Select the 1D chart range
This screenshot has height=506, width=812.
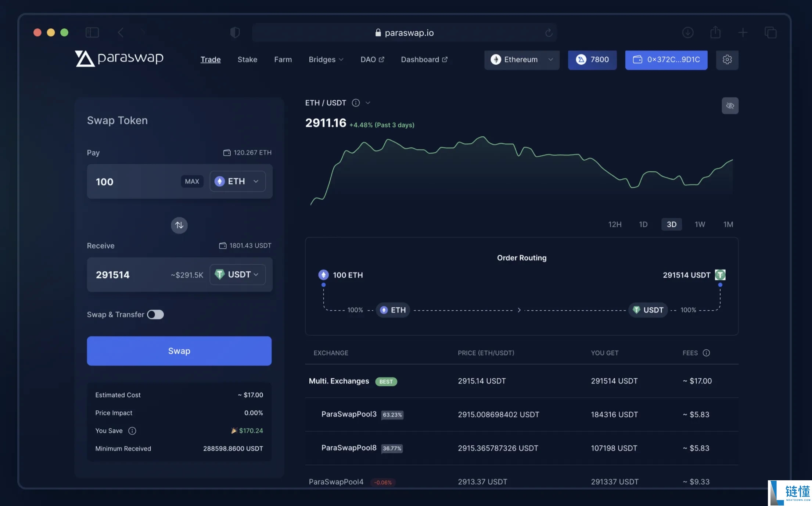pos(643,224)
